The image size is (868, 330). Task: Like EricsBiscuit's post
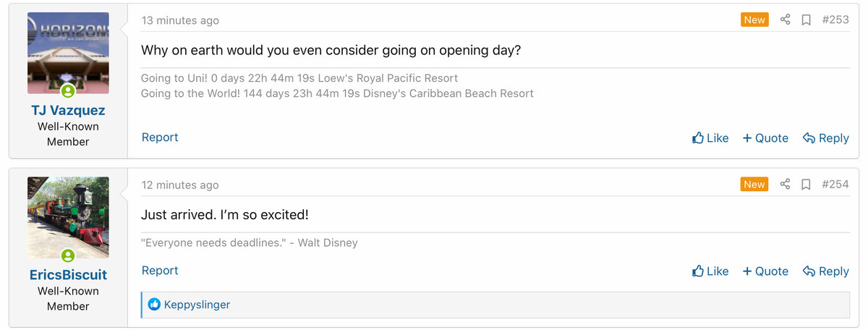[x=710, y=271]
